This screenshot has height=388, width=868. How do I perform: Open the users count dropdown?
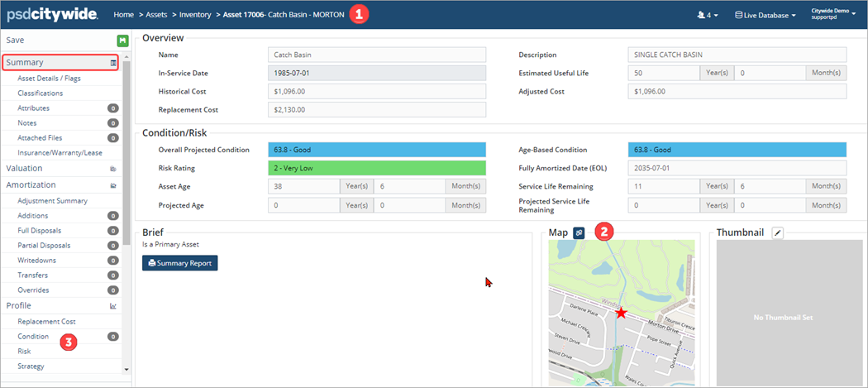click(707, 15)
